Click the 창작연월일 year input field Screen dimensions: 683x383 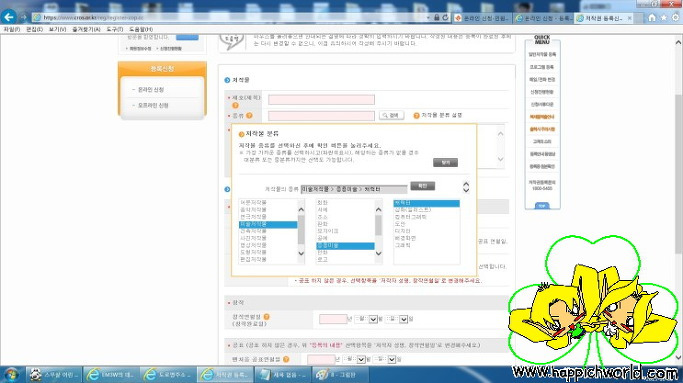point(333,319)
